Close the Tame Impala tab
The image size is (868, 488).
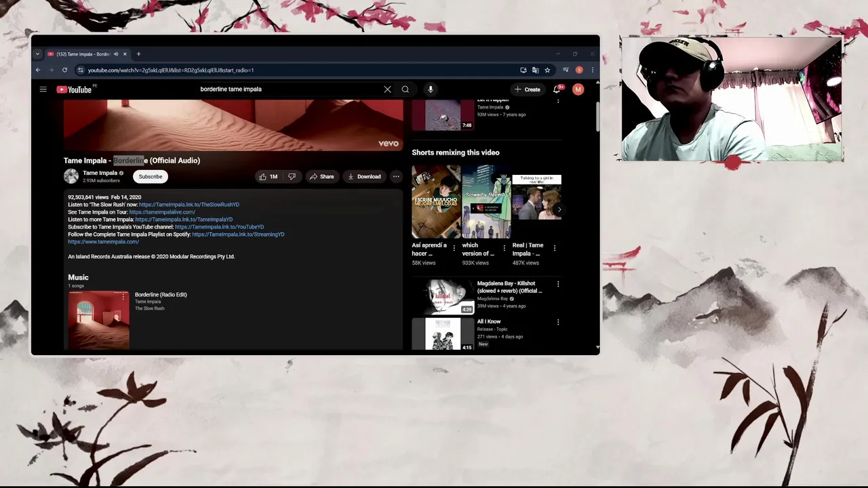click(125, 54)
